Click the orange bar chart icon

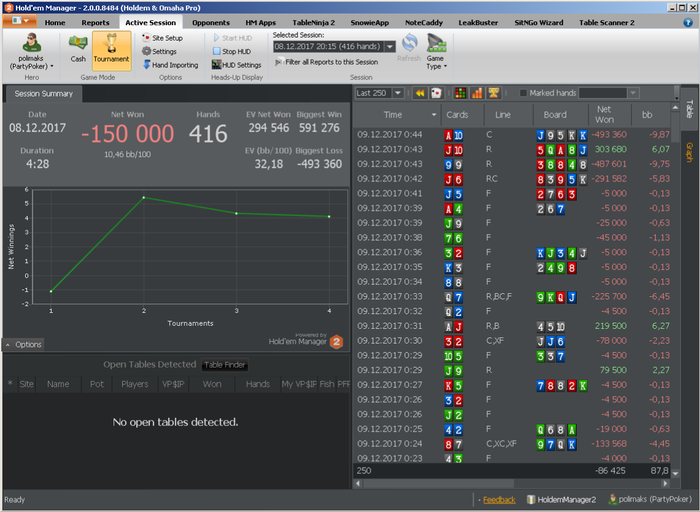[x=477, y=93]
